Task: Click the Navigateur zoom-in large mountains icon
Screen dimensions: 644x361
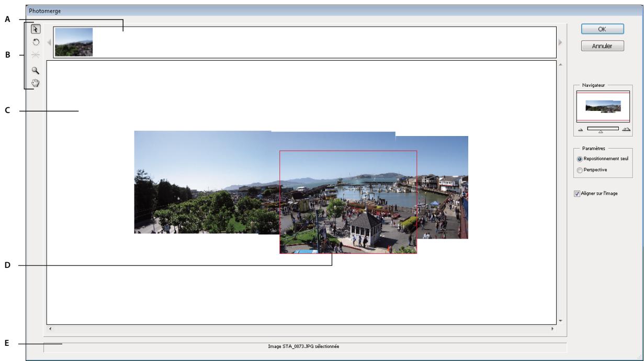Action: (x=626, y=129)
